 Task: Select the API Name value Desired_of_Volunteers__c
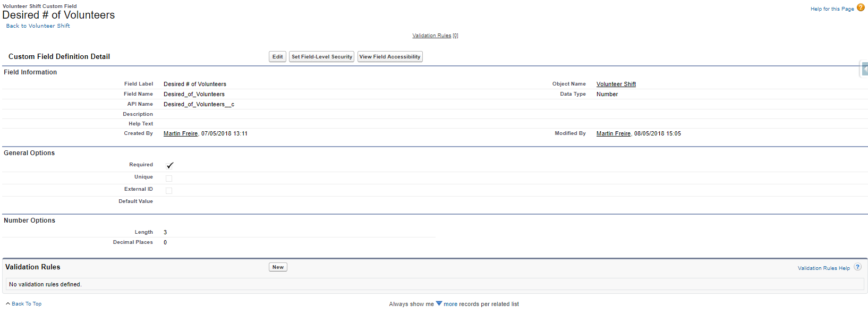coord(199,104)
